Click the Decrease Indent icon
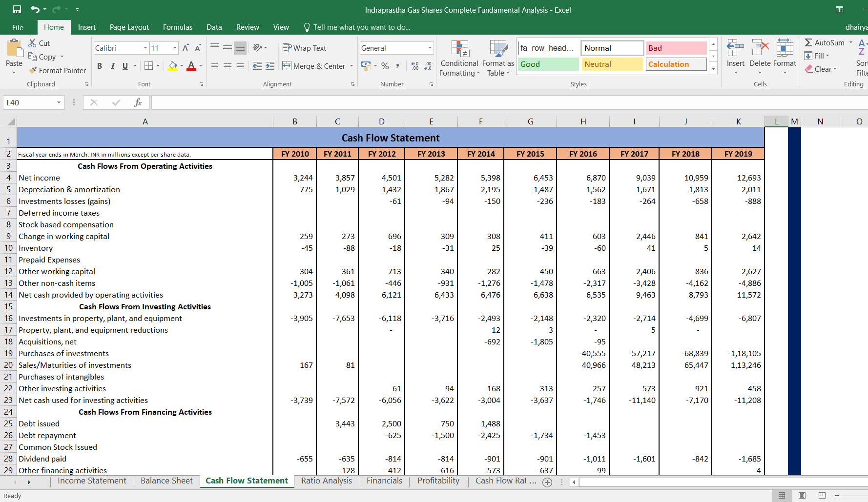This screenshot has height=502, width=868. coord(257,66)
